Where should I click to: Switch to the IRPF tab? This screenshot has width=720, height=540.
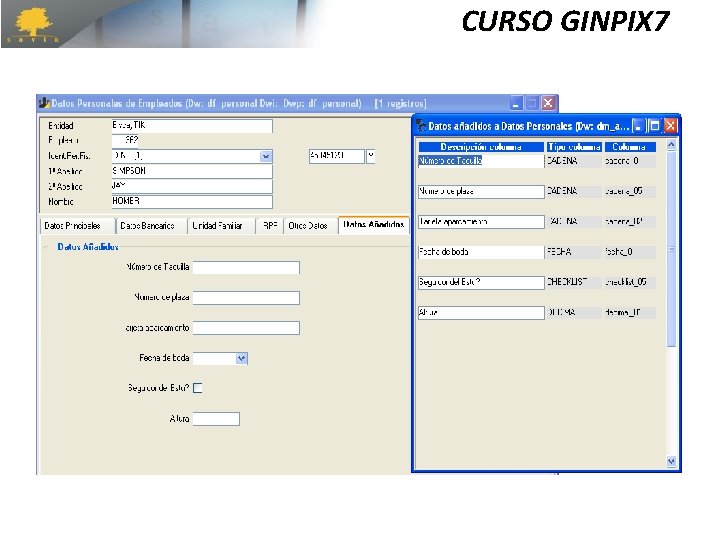[x=270, y=226]
